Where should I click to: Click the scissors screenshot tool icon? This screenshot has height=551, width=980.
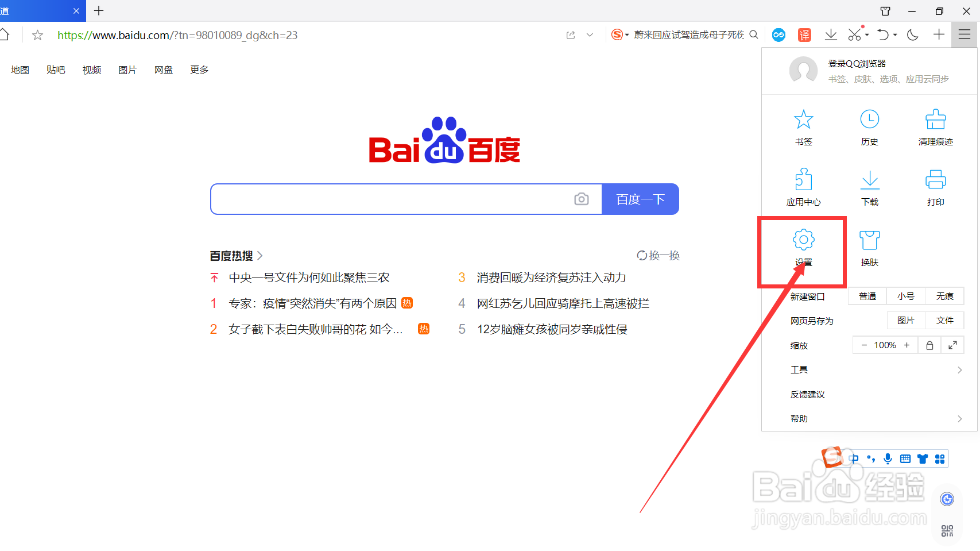(x=854, y=35)
